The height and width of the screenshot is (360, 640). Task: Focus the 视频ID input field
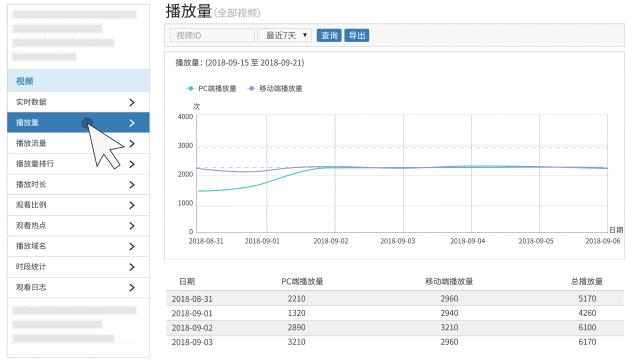212,36
